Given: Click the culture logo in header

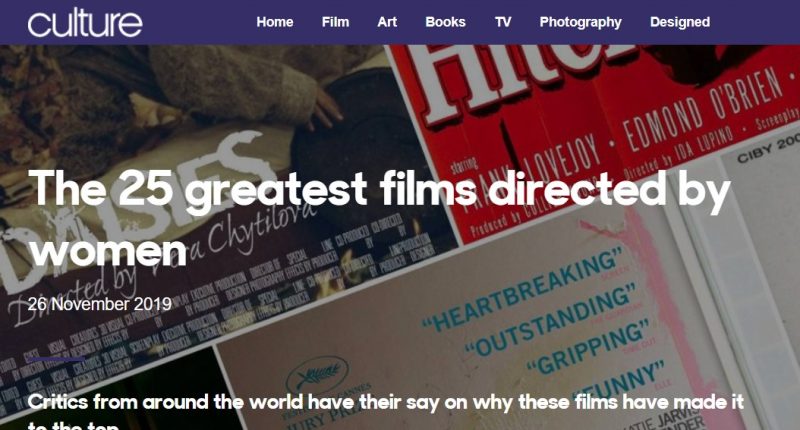Looking at the screenshot, I should click(x=85, y=23).
